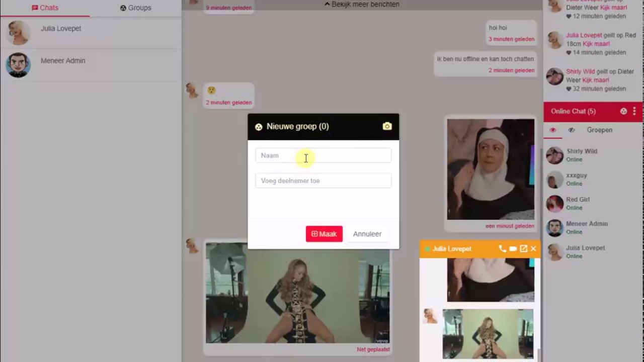Click the group icon beside Nieuwe groep
This screenshot has width=644, height=362.
(259, 127)
